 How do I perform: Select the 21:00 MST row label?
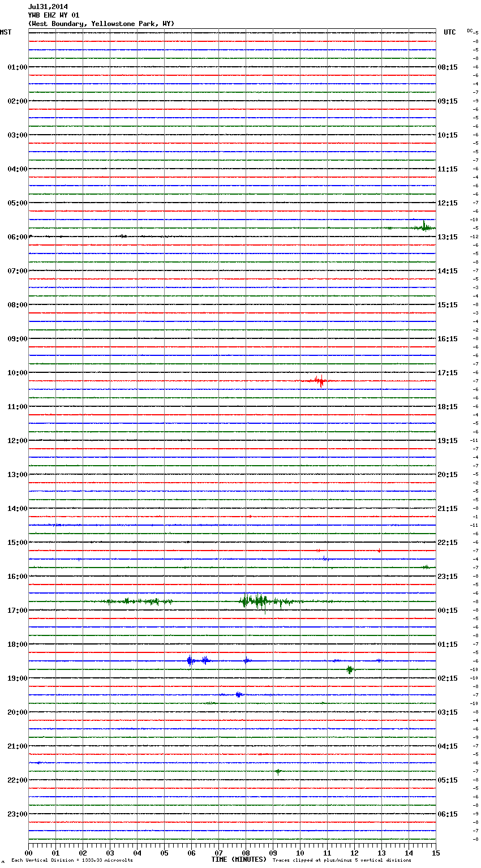click(x=18, y=746)
